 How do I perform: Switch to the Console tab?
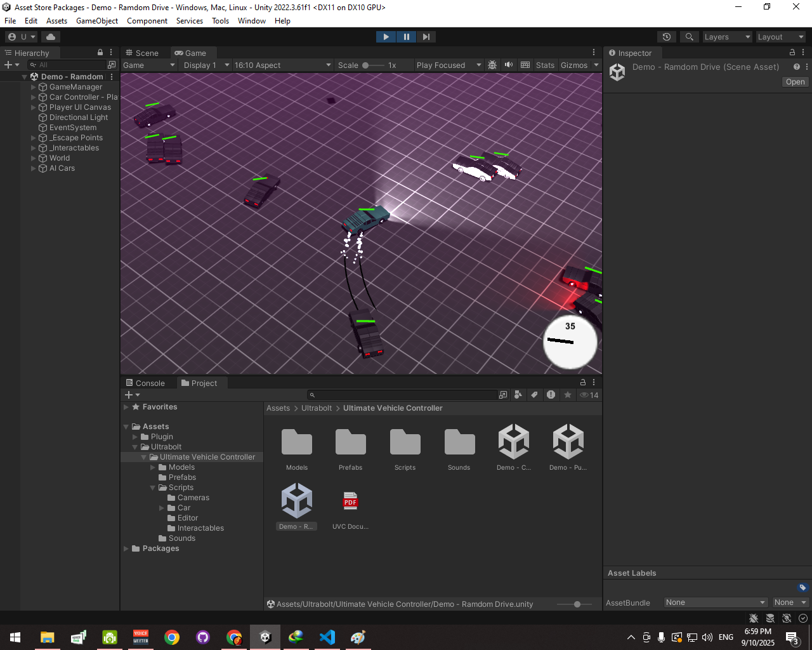click(145, 383)
